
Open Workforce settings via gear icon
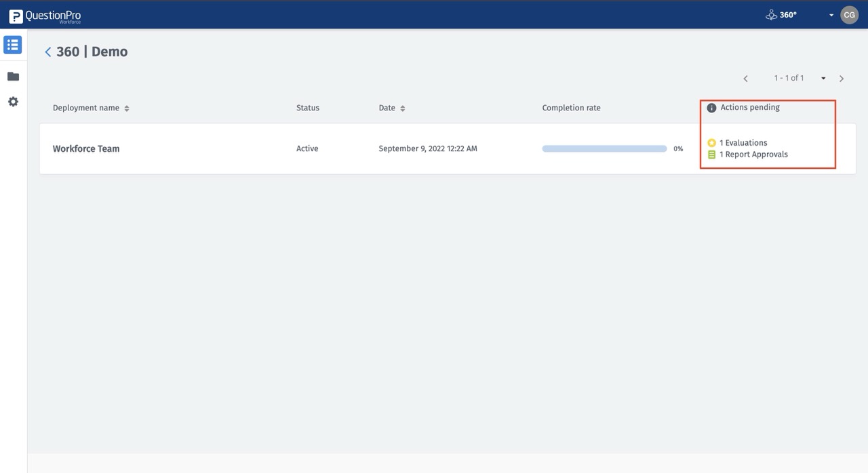pyautogui.click(x=12, y=101)
